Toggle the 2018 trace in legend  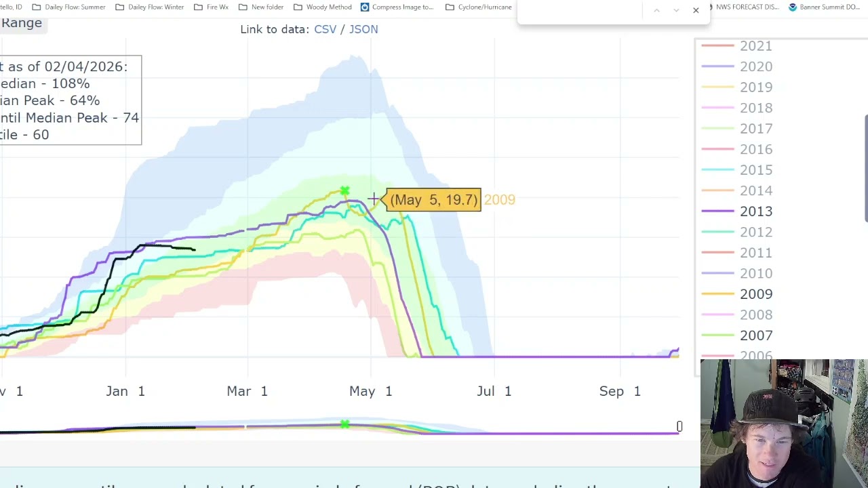(736, 108)
